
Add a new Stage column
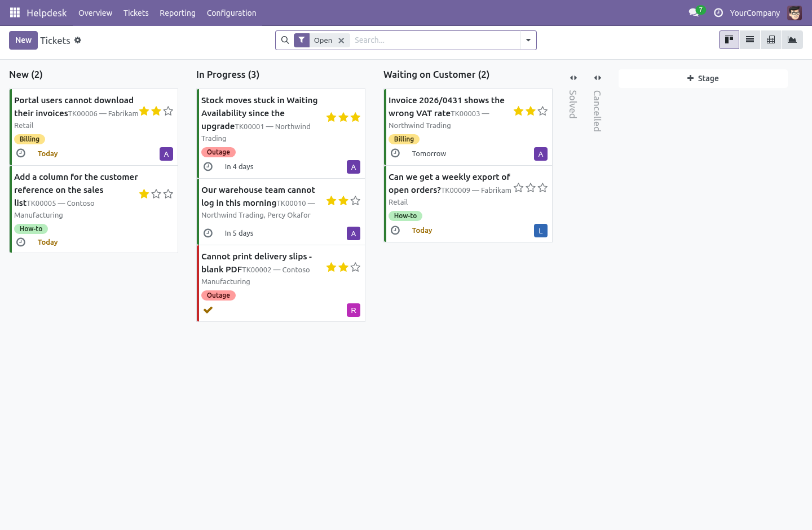point(703,78)
